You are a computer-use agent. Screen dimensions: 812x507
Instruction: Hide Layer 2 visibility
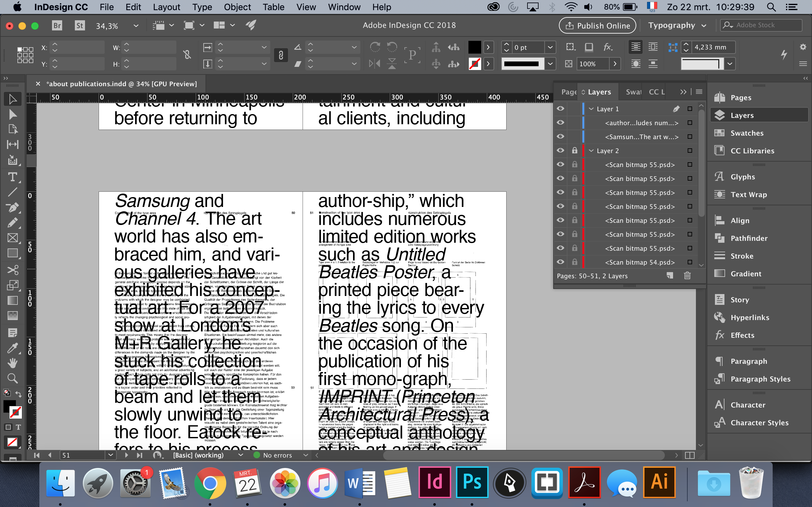560,150
